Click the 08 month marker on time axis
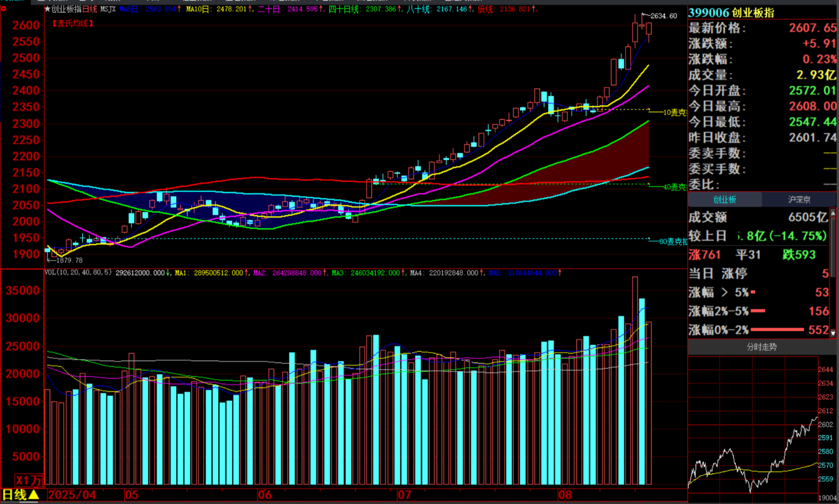Screen dimensions: 839x504 (x=565, y=495)
